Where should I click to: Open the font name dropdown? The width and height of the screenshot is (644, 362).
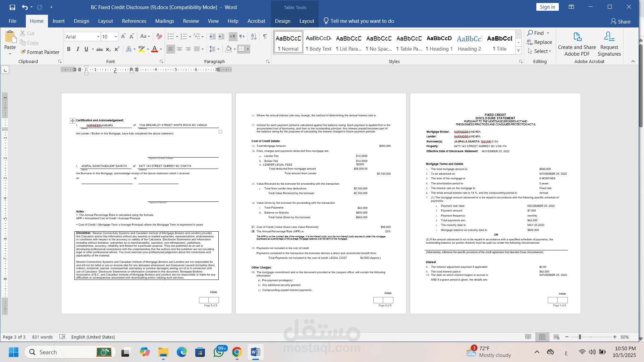click(98, 37)
